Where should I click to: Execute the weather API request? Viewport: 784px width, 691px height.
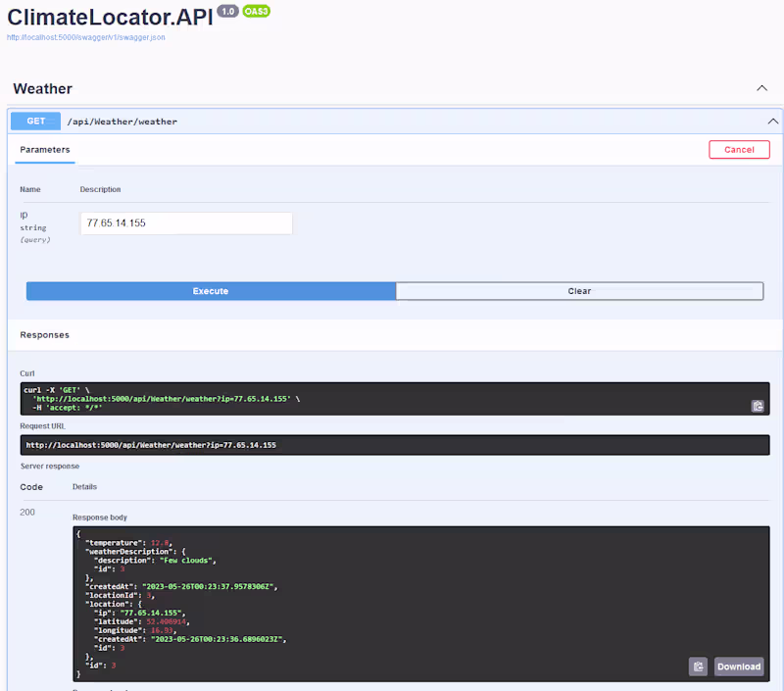(x=211, y=291)
